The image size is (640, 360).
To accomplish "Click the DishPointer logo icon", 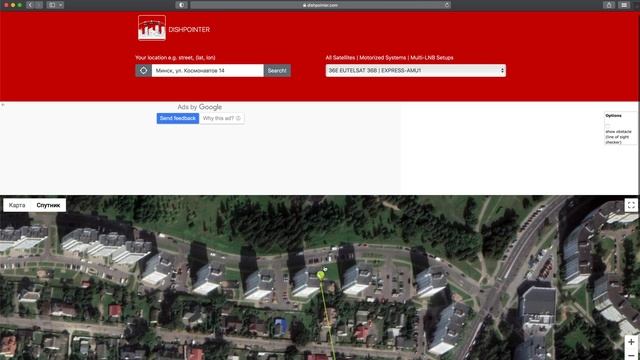I will 152,28.
